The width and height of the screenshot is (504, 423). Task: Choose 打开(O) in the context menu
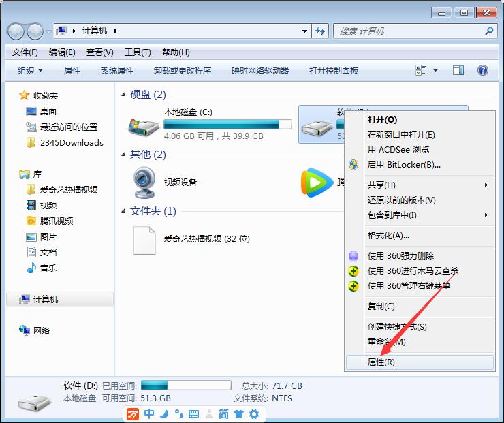(x=420, y=120)
